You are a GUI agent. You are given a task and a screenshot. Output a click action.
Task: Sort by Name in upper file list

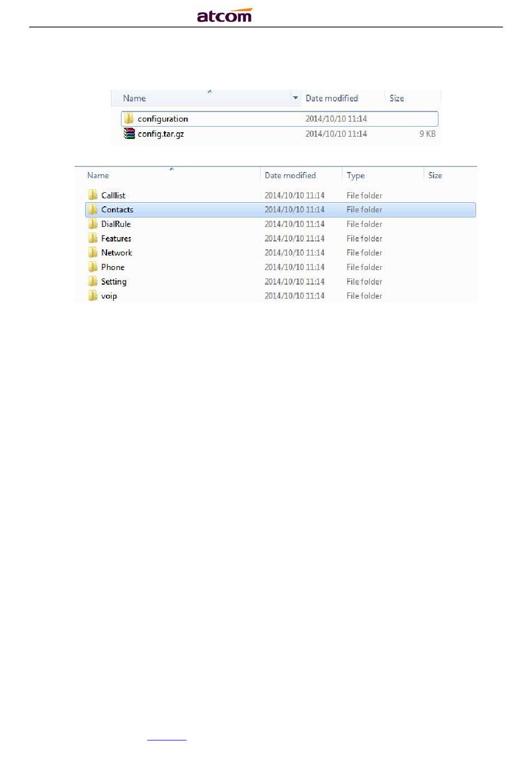(x=134, y=98)
